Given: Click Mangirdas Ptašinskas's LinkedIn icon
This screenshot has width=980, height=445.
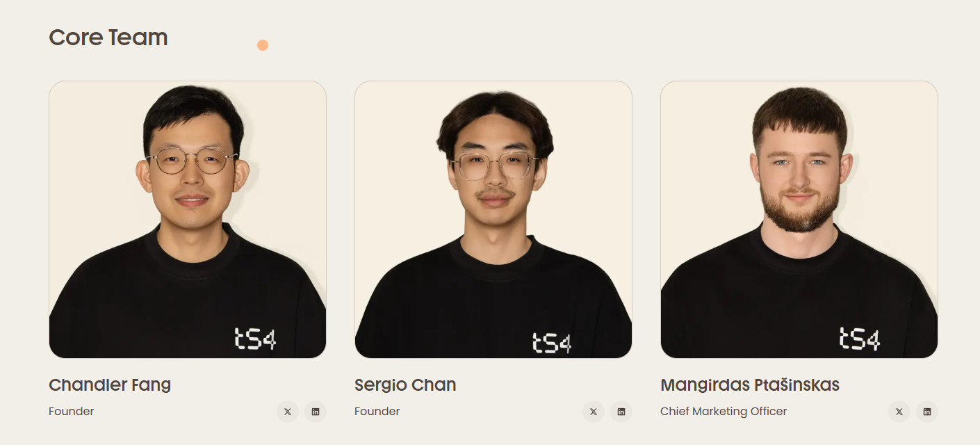Looking at the screenshot, I should pos(927,412).
